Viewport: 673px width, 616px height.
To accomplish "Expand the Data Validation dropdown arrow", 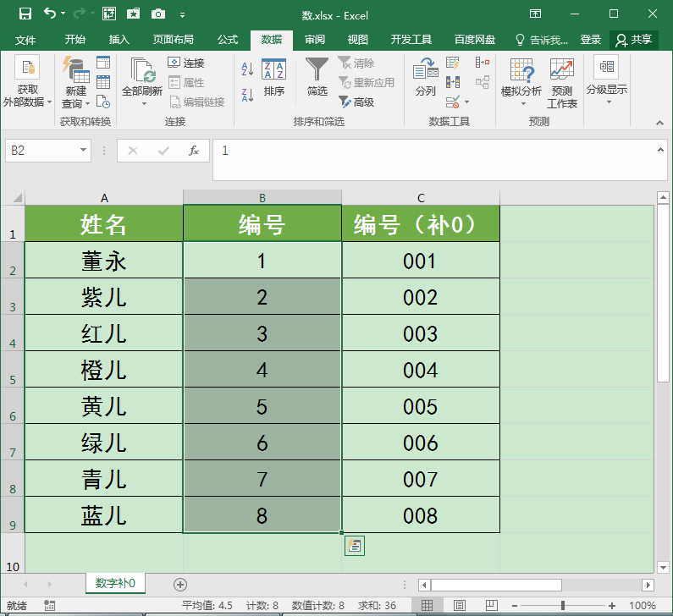I will coord(467,102).
